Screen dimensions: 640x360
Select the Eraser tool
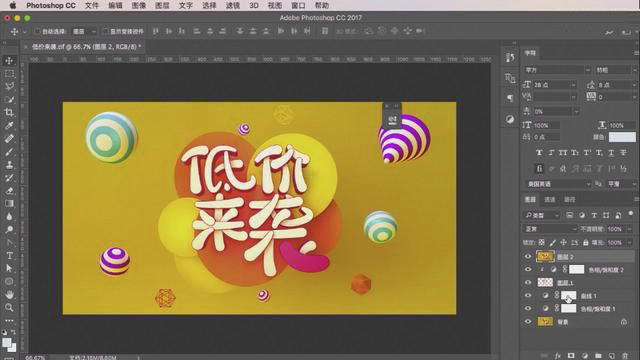9,191
